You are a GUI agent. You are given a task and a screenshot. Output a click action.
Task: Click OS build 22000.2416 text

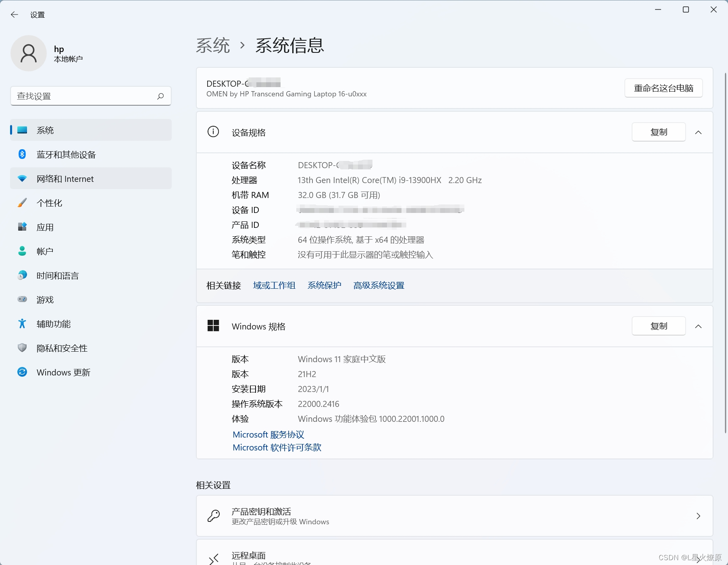[x=318, y=404]
